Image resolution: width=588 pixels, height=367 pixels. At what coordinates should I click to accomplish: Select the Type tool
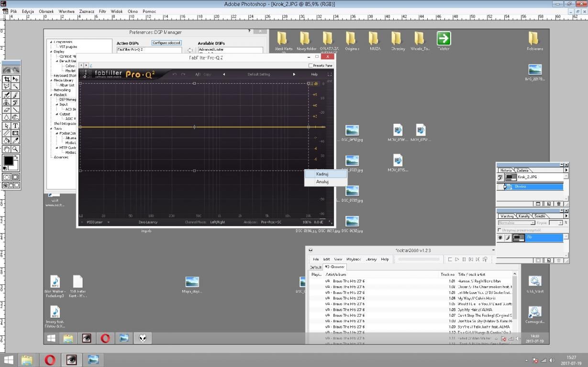tap(15, 126)
